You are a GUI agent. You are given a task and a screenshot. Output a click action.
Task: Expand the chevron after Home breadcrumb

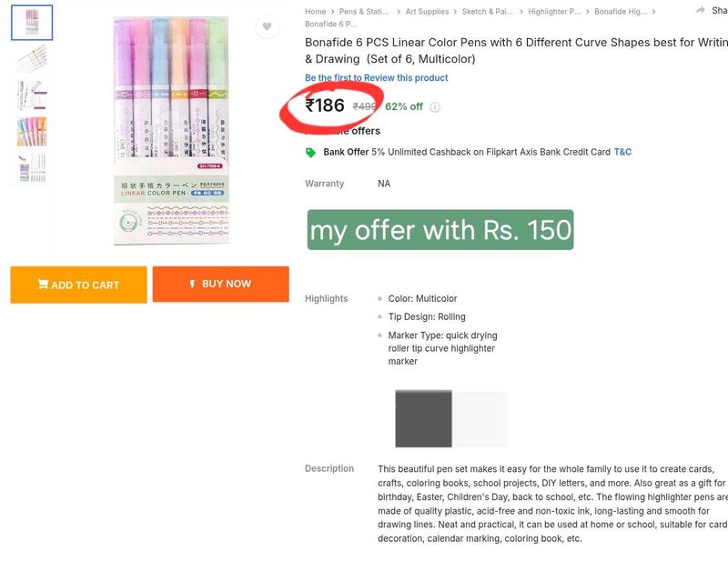pyautogui.click(x=333, y=9)
